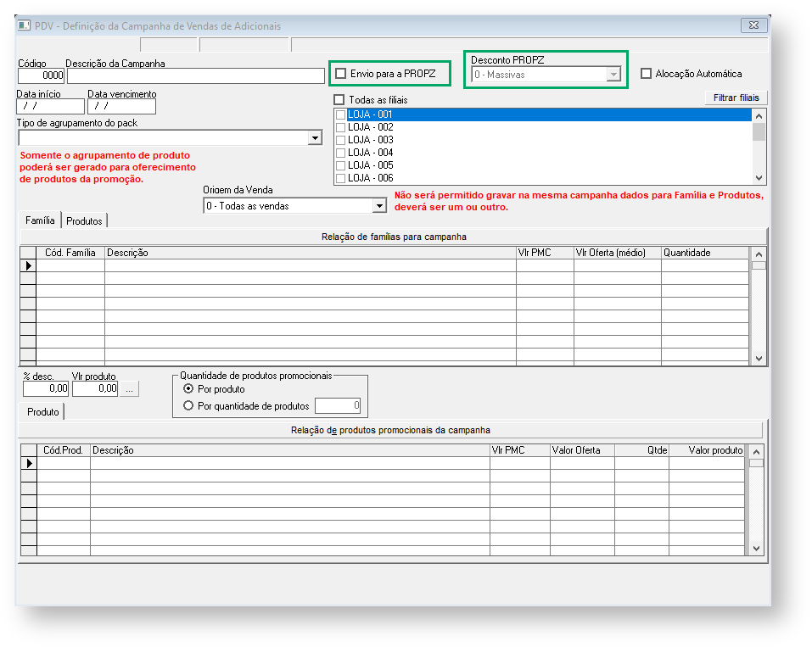Click the Vlr Oferta (médio) column header
Viewport: 812px width, 647px height.
[x=618, y=253]
